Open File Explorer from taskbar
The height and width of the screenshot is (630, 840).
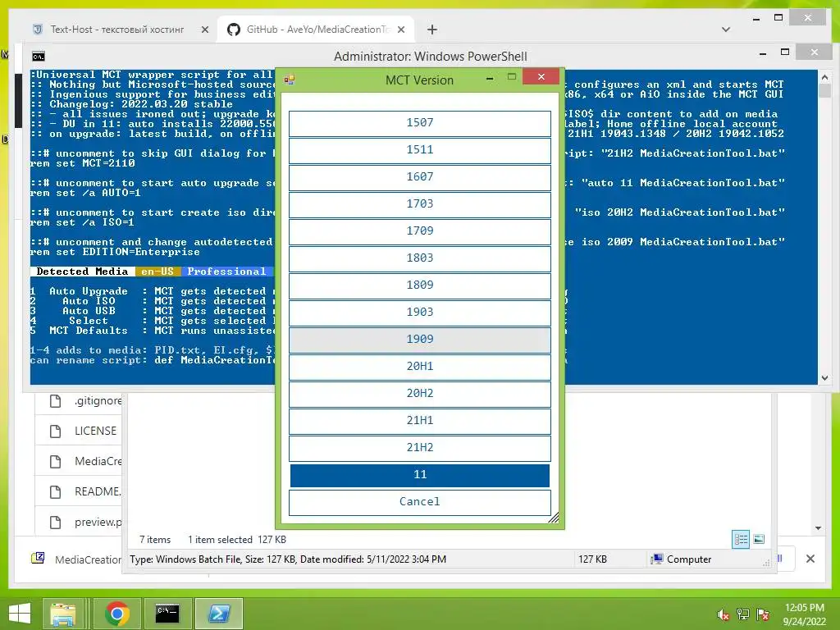coord(63,614)
